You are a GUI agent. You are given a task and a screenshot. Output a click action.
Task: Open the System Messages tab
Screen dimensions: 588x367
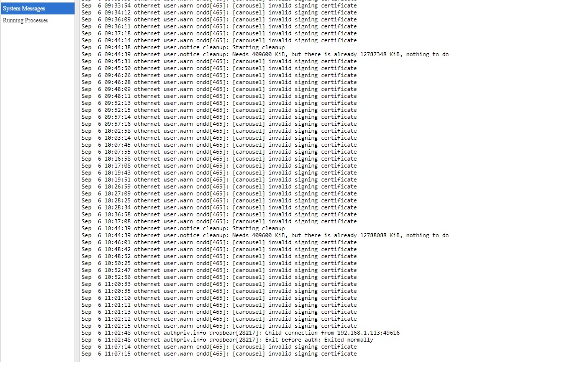[37, 8]
